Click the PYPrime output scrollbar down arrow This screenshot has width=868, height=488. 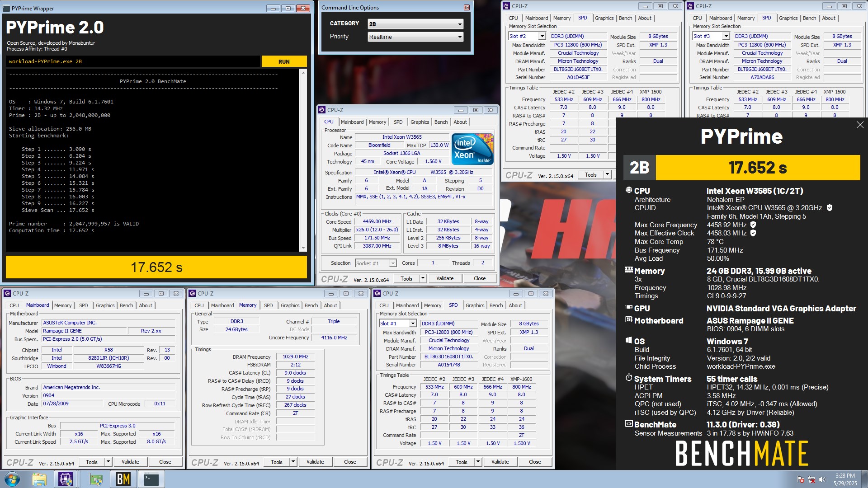tap(303, 248)
